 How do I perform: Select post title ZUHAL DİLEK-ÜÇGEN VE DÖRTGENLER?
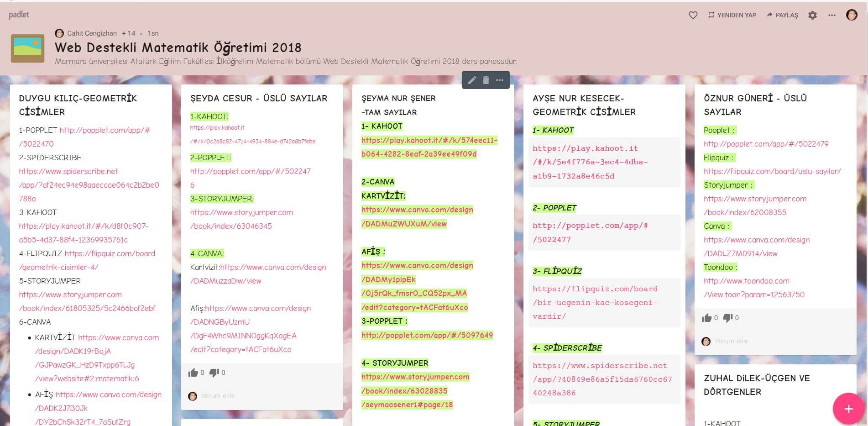tap(757, 385)
